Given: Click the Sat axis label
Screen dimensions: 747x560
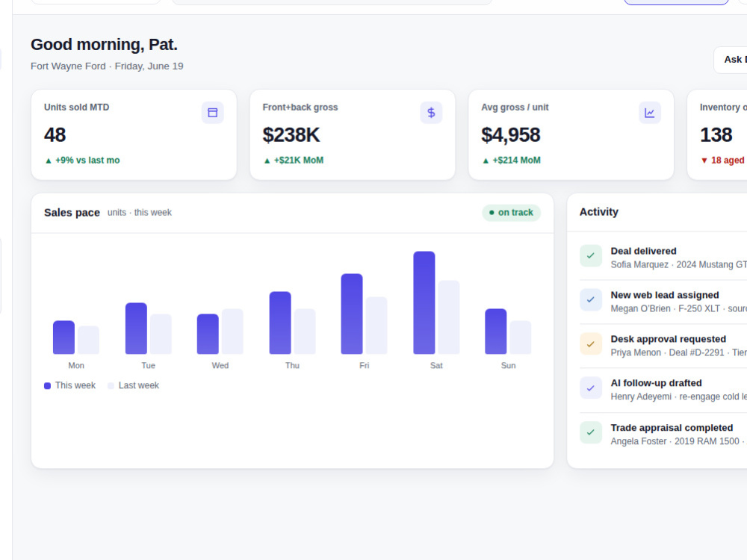Looking at the screenshot, I should coord(436,366).
